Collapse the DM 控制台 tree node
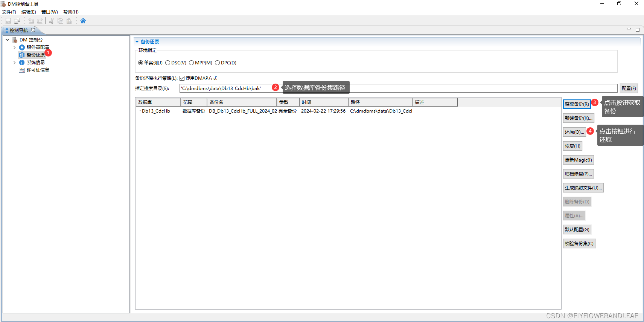This screenshot has width=644, height=322. 7,40
